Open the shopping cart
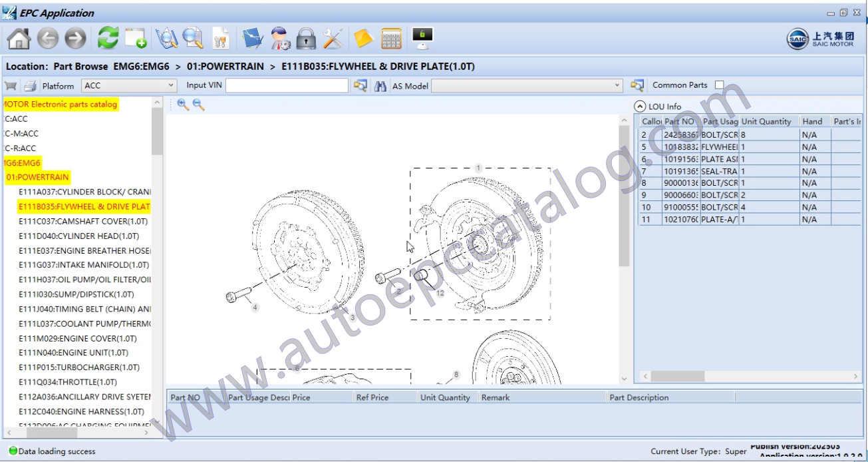The image size is (868, 462). click(11, 86)
